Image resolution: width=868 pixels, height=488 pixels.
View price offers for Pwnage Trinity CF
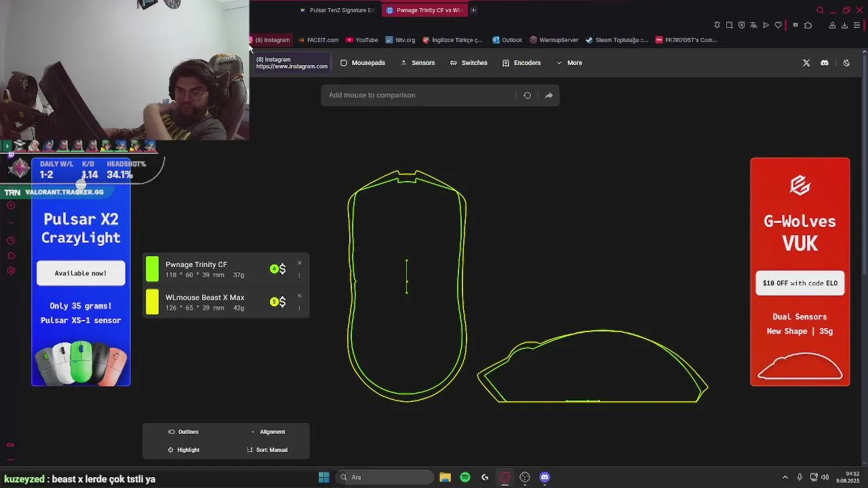278,269
